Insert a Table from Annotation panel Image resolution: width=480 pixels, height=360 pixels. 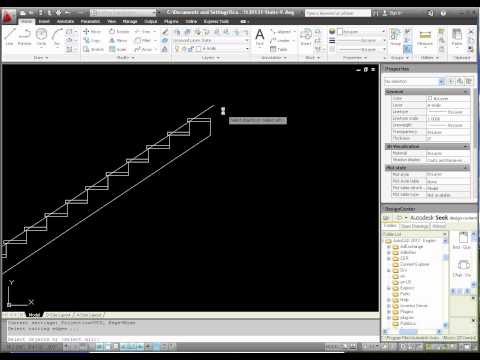pyautogui.click(x=279, y=49)
